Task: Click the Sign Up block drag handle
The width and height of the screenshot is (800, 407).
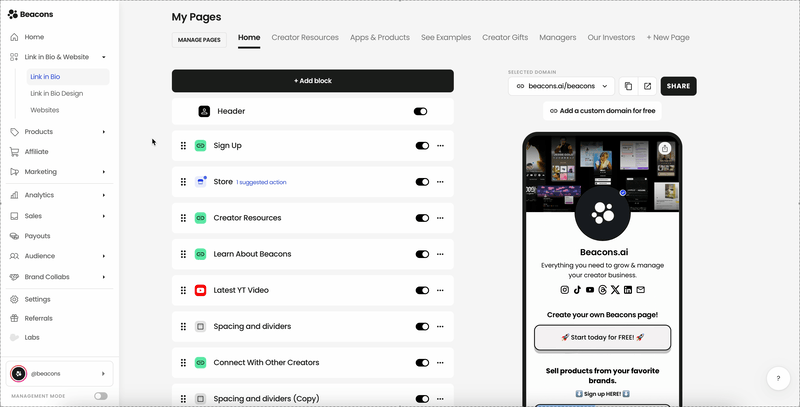Action: pos(183,146)
